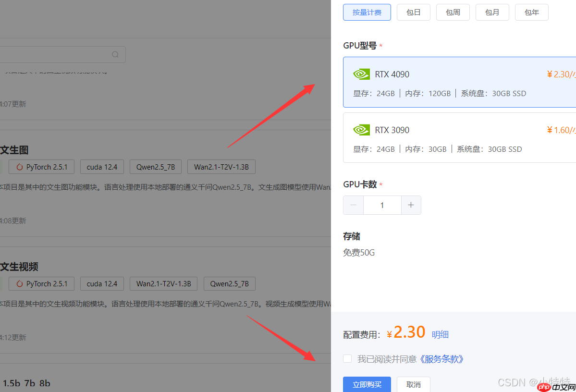Click the search magnifier icon in background page

coord(115,54)
